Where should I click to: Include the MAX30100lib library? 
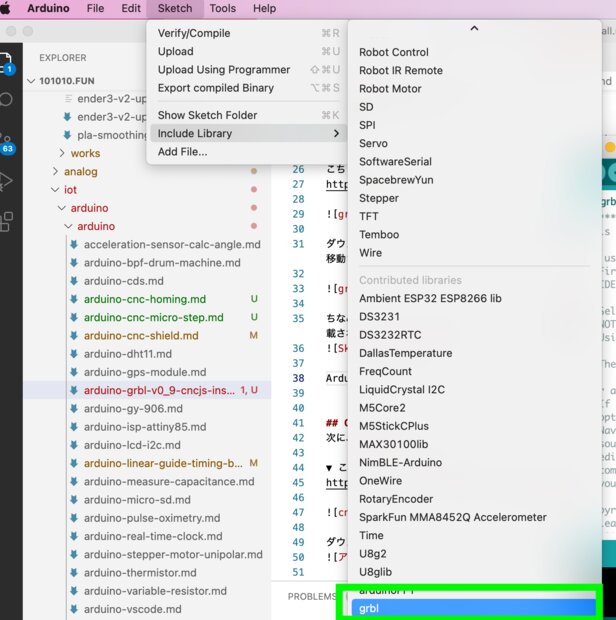click(474, 444)
